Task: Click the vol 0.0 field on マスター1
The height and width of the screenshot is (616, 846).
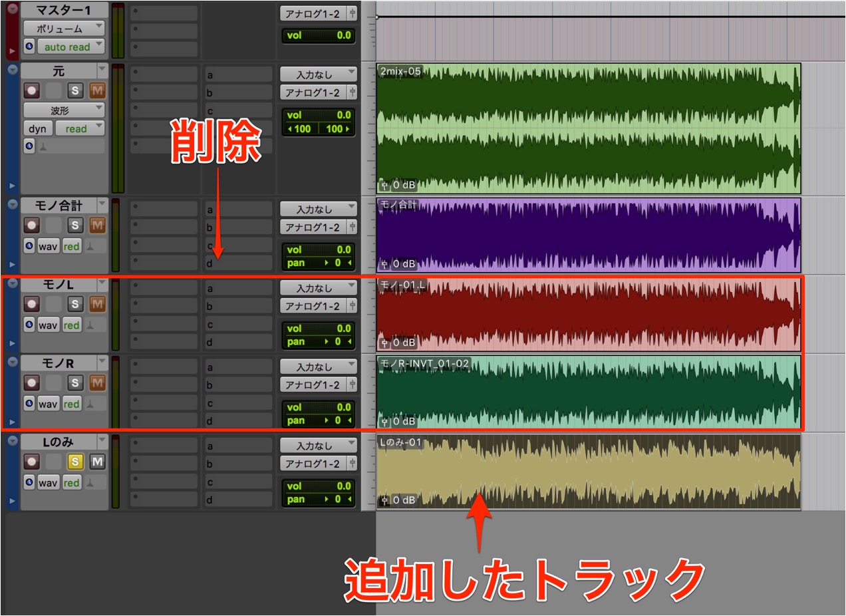Action: 318,35
